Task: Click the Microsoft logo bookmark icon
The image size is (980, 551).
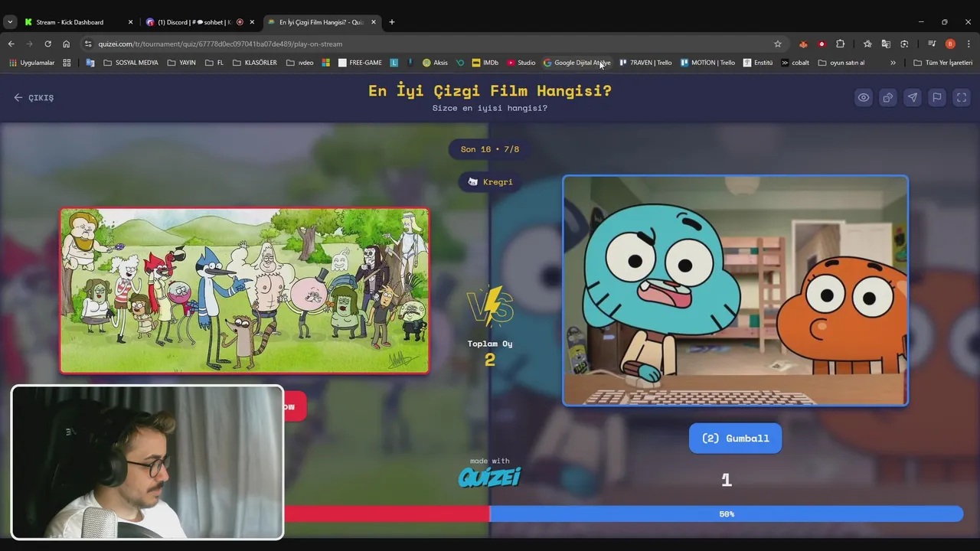Action: [325, 63]
